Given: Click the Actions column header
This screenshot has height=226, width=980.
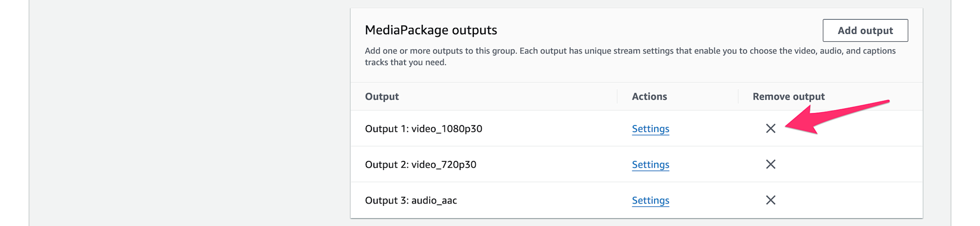Looking at the screenshot, I should tap(649, 97).
